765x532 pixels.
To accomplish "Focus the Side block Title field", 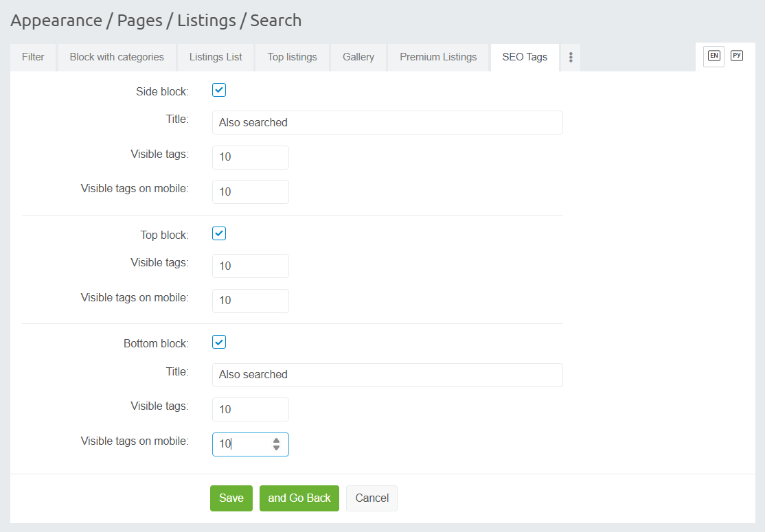I will 387,123.
